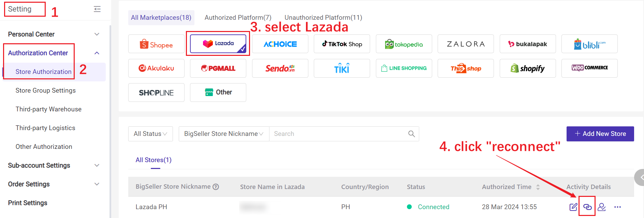Collapse the sidebar with the menu fold icon
The height and width of the screenshot is (218, 644).
(x=97, y=9)
